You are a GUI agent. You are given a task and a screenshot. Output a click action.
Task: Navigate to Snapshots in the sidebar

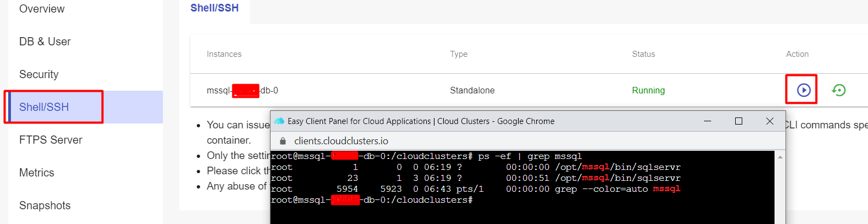point(45,205)
